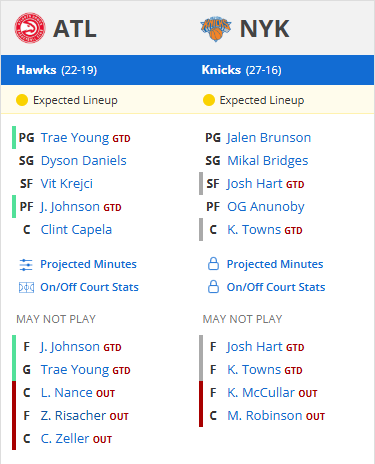Click the Knicks Projected Minutes lock icon
Screen dimensions: 375x464
tap(213, 264)
